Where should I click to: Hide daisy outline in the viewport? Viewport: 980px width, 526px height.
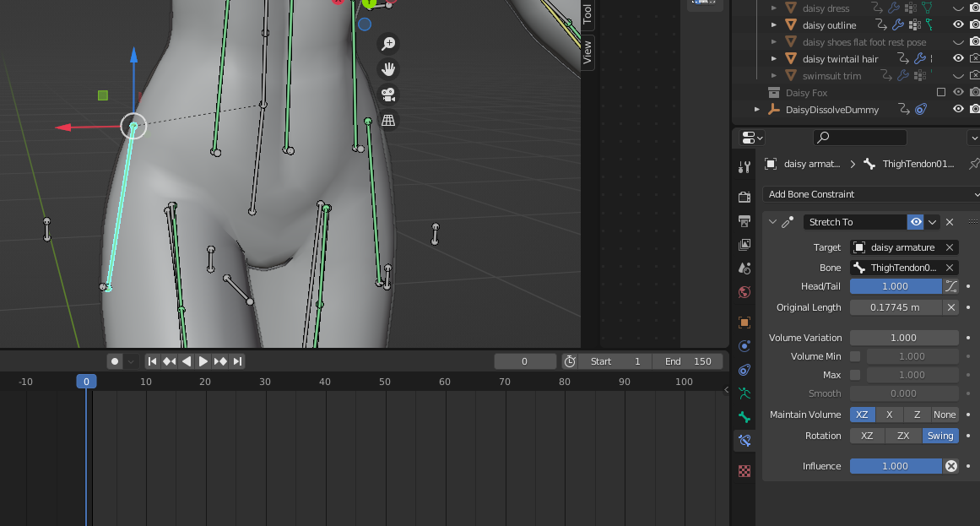pyautogui.click(x=958, y=25)
